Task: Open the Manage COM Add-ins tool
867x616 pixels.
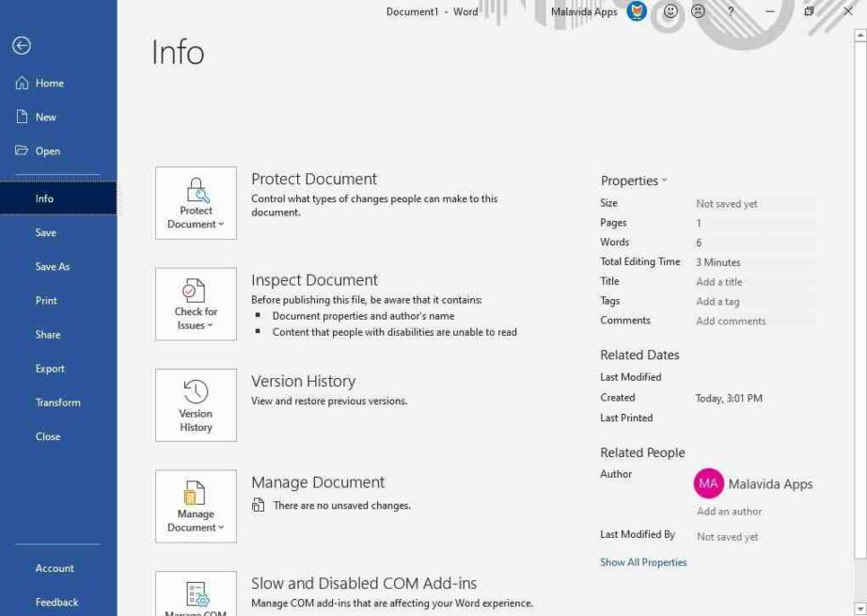Action: pos(195,594)
